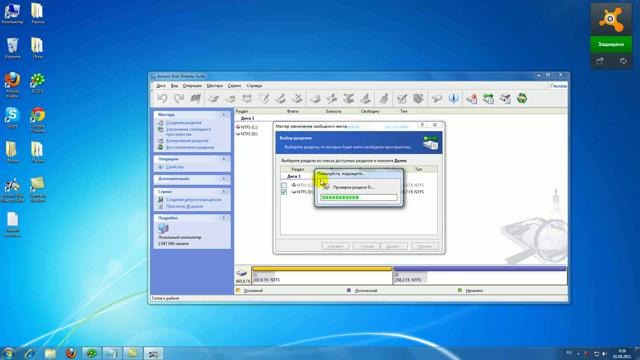This screenshot has height=360, width=640.
Task: Open File Explorer folder on taskbar
Action: (50, 353)
